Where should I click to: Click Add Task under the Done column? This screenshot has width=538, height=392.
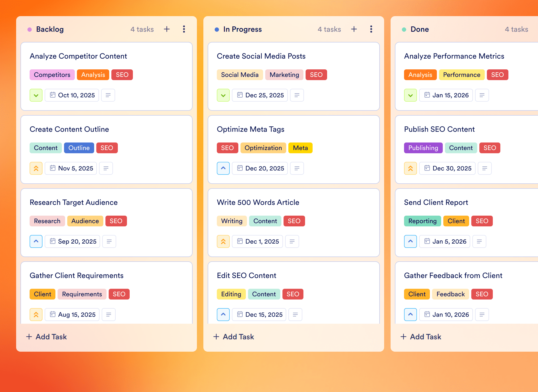coord(421,337)
